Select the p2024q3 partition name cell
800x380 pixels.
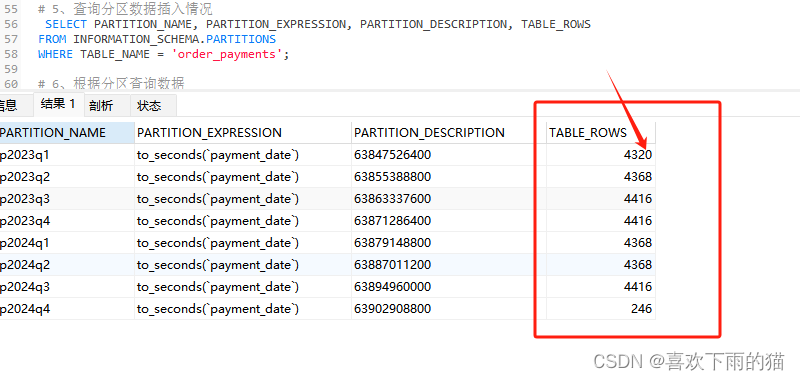(x=67, y=287)
